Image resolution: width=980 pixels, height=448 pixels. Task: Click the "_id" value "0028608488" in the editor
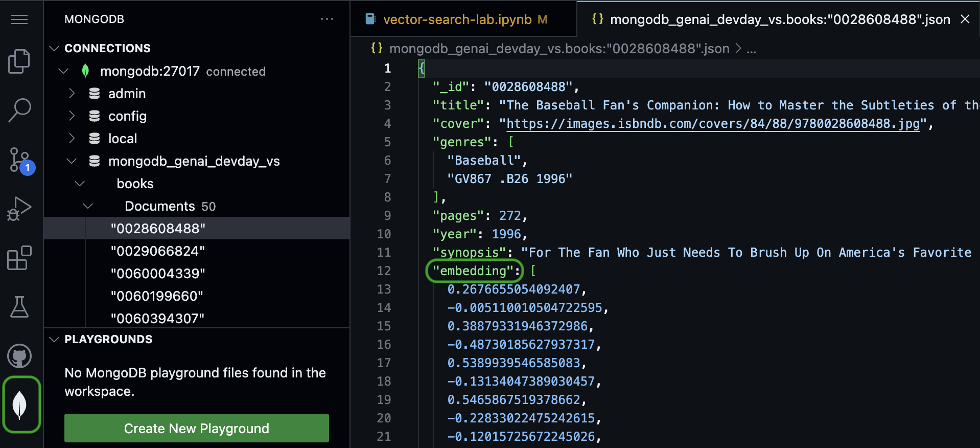pos(528,87)
